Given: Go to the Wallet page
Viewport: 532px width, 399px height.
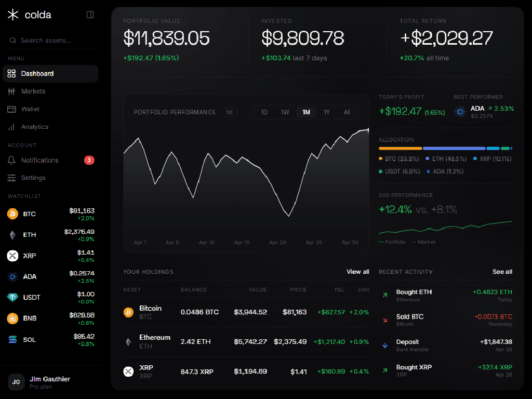Looking at the screenshot, I should (x=50, y=109).
